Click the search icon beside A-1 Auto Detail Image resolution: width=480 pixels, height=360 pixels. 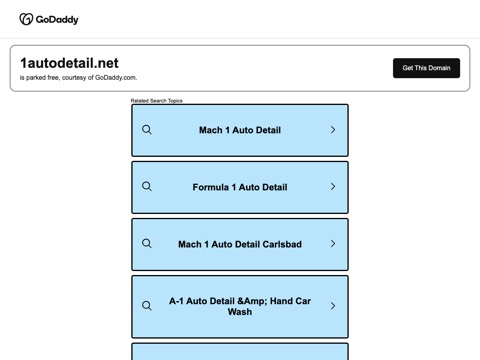147,306
